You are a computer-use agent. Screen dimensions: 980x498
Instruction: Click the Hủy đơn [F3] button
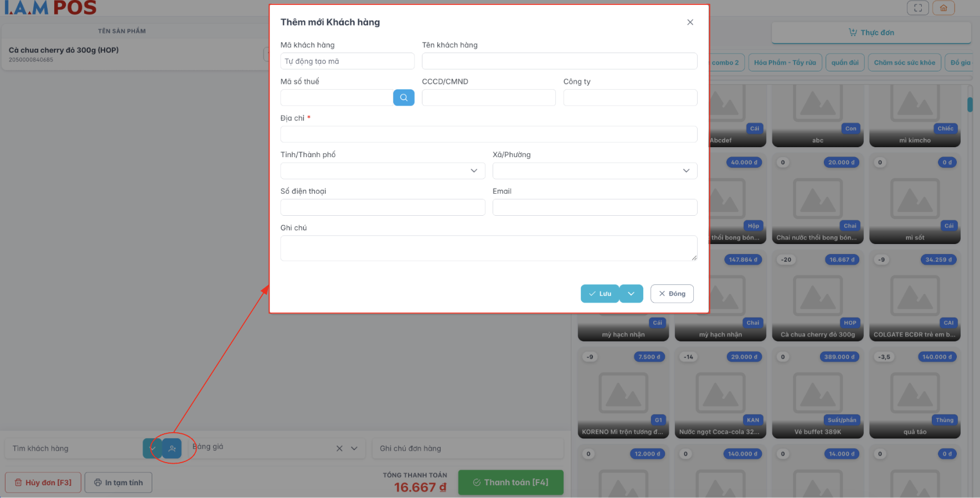point(43,483)
